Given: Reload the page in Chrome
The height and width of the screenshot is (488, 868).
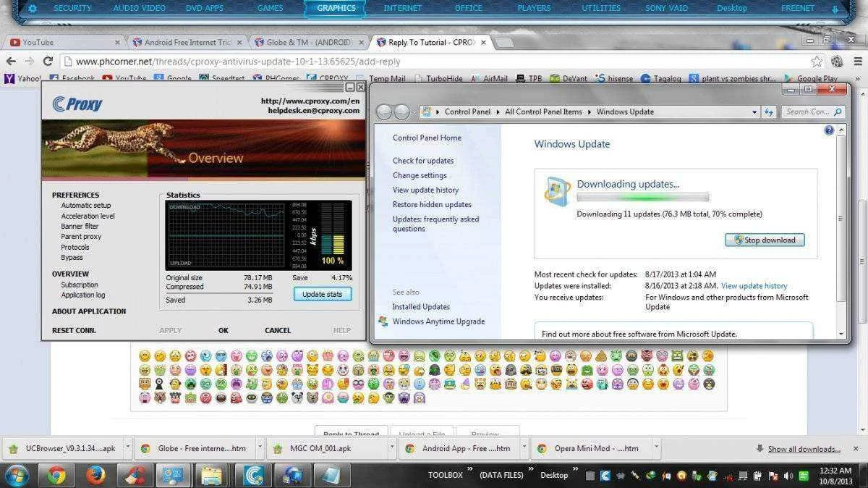Looking at the screenshot, I should tap(48, 62).
